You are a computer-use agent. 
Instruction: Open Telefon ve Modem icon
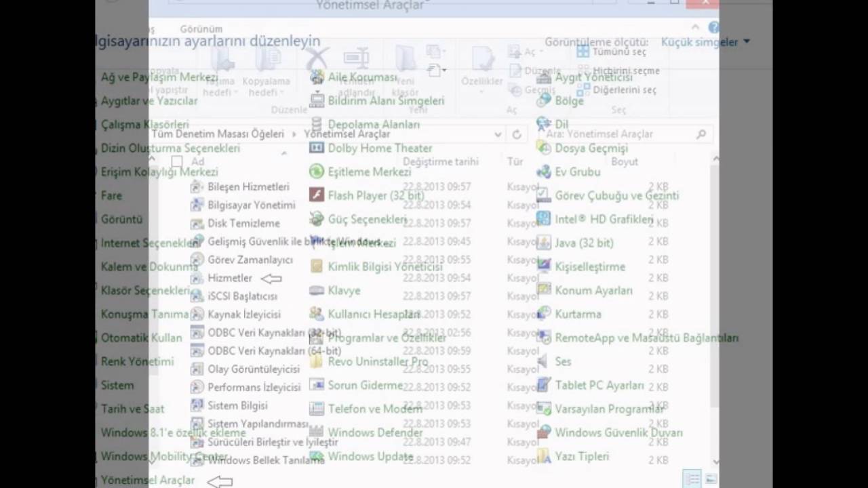click(x=317, y=409)
